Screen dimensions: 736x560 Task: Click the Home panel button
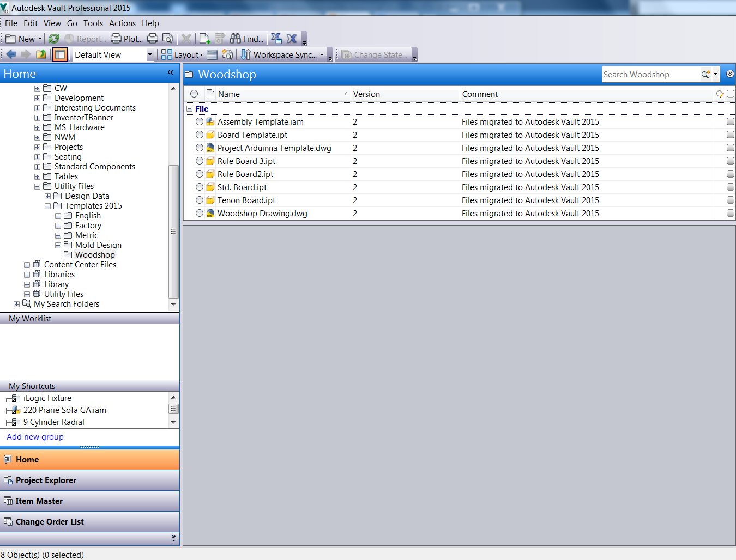tap(90, 459)
